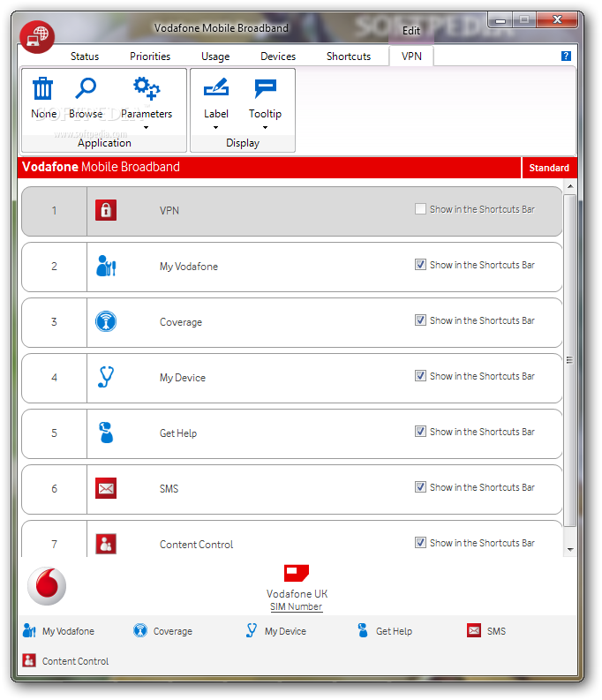
Task: Select the Get Help row label
Action: click(178, 433)
